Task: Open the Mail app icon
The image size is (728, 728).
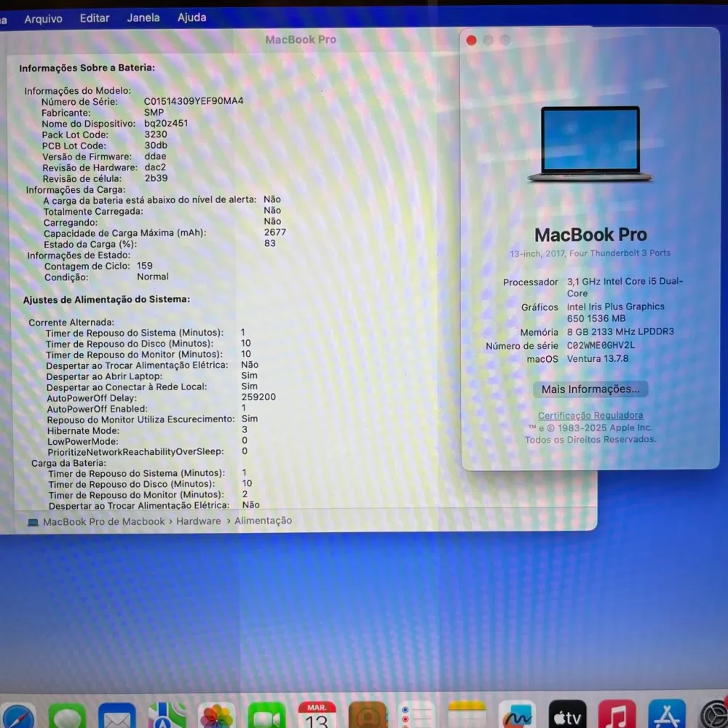Action: (117, 716)
